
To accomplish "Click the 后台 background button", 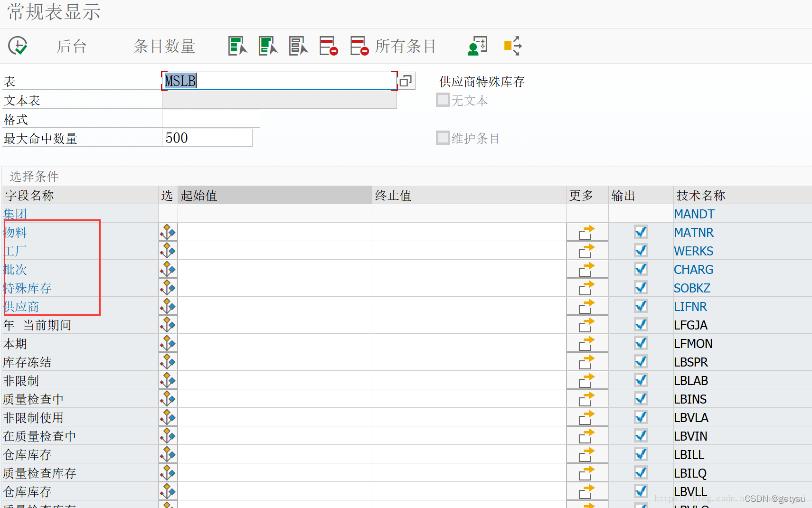I will point(71,46).
